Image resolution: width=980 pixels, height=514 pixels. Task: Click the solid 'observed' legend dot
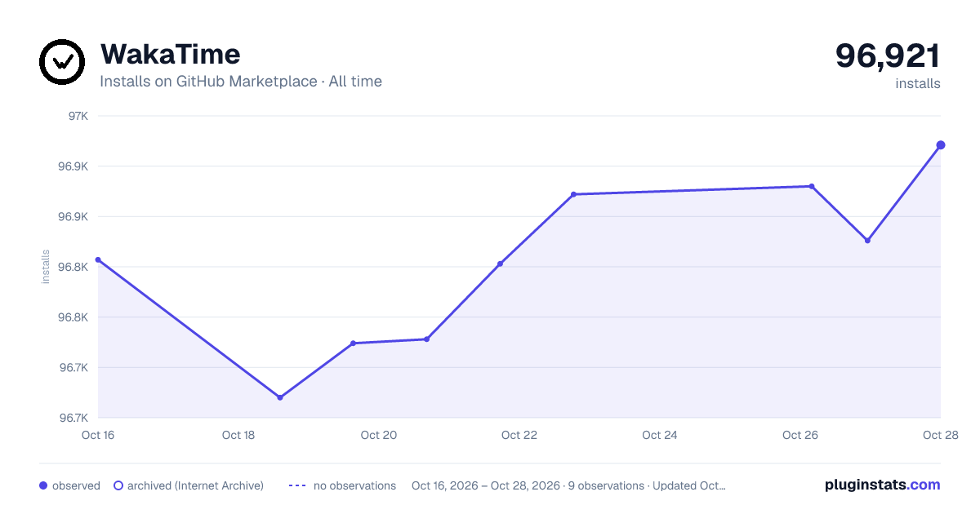43,485
